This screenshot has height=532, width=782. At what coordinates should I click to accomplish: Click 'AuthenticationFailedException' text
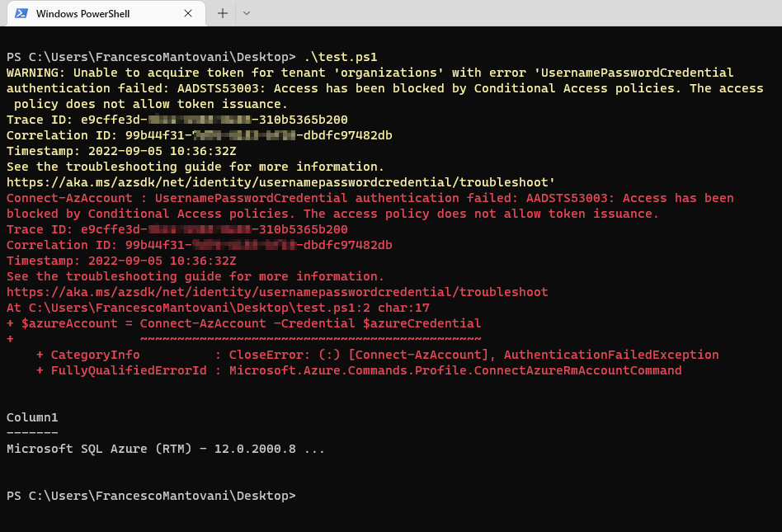(x=611, y=355)
